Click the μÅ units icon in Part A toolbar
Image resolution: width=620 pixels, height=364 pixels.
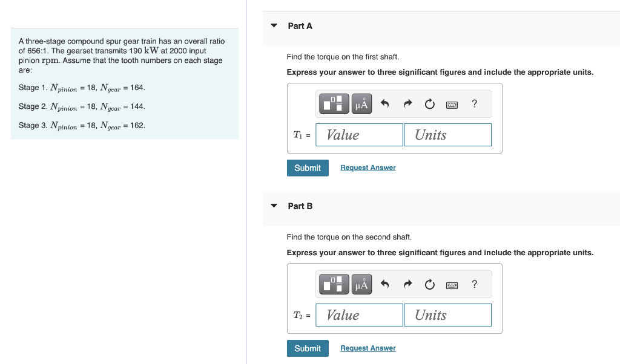pos(361,103)
